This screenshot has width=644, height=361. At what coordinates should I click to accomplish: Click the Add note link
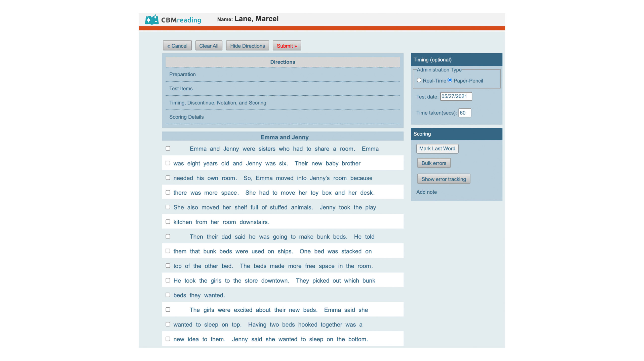pyautogui.click(x=426, y=192)
